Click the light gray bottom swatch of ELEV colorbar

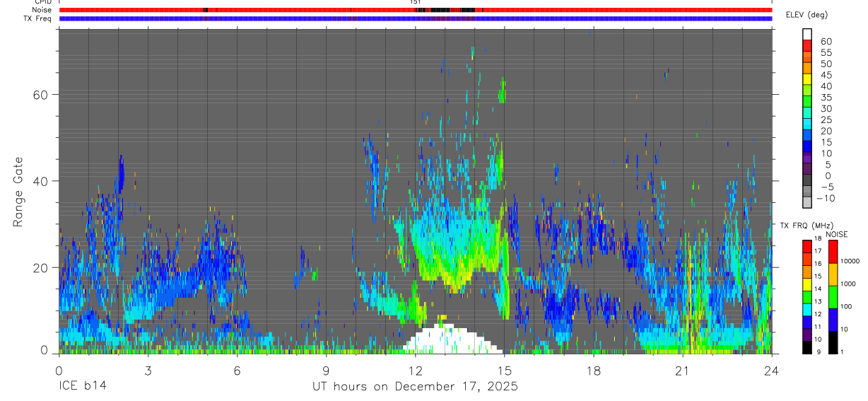pyautogui.click(x=807, y=203)
